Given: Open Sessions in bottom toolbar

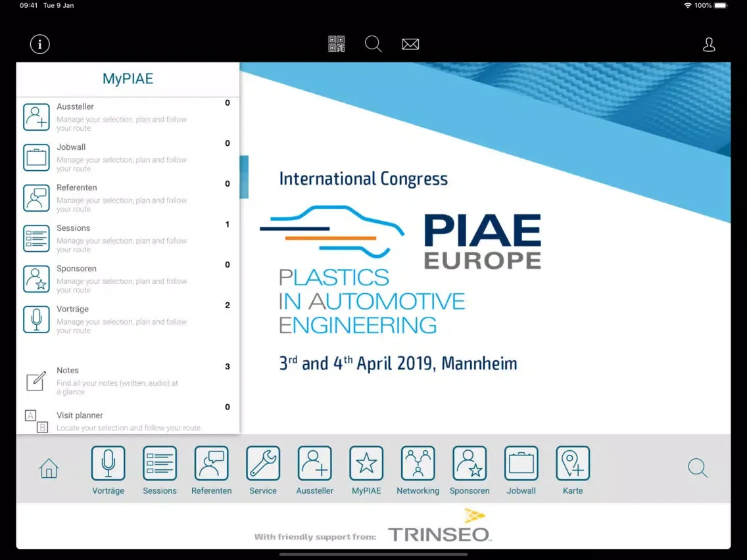Looking at the screenshot, I should pos(160,471).
